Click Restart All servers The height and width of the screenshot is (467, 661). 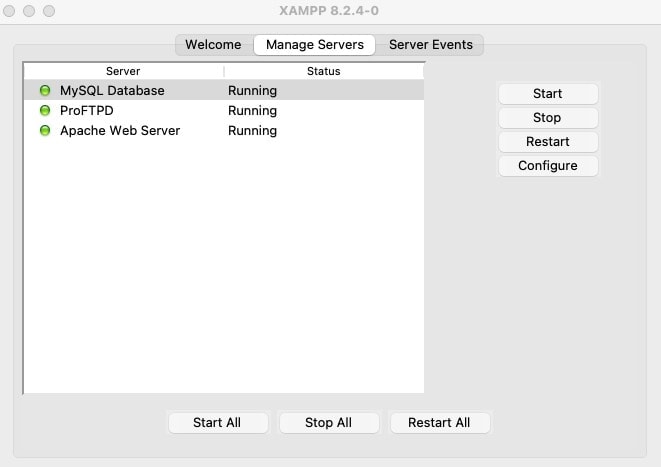point(440,423)
